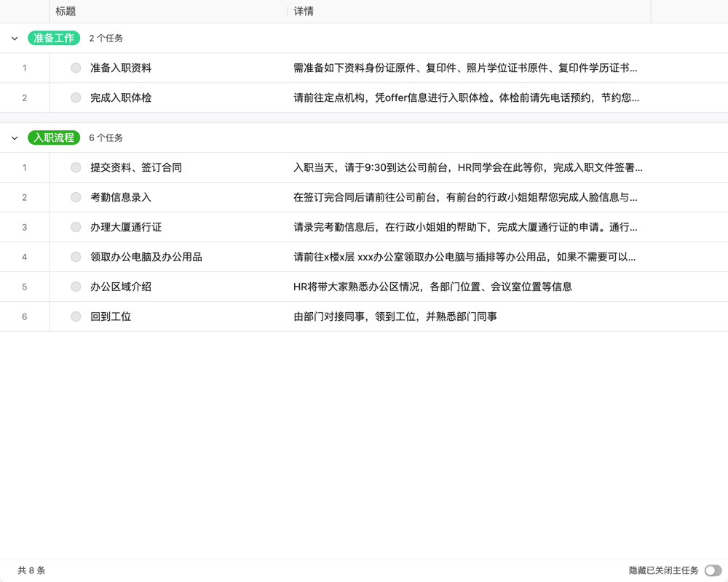Image resolution: width=728 pixels, height=582 pixels.
Task: Complete the task 提交资料、签订合同
Action: coord(75,167)
